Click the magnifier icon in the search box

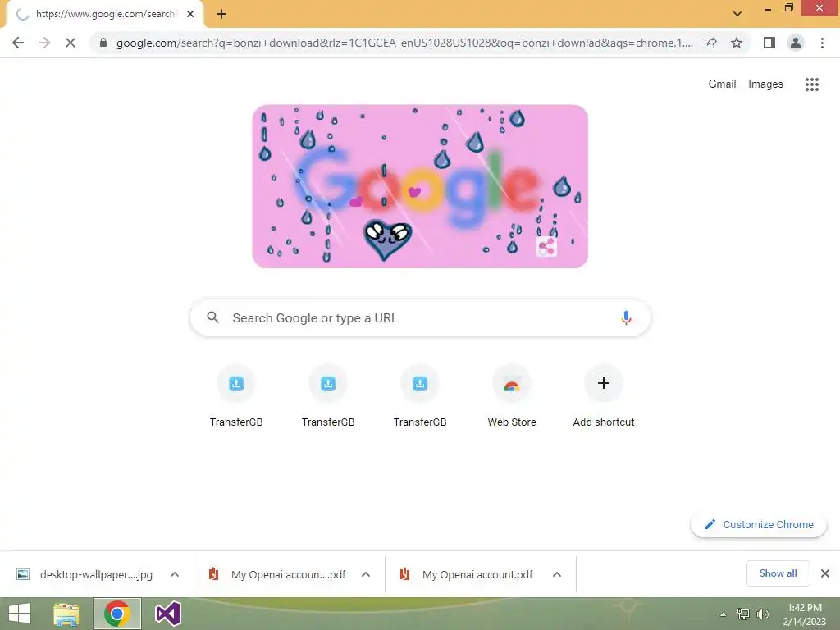[212, 317]
